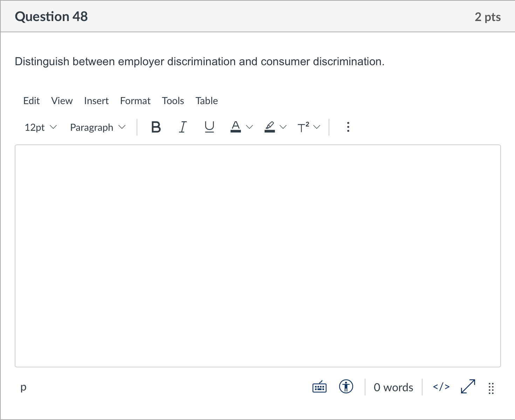Screen dimensions: 515x420
Task: Open the Format menu
Action: point(135,101)
